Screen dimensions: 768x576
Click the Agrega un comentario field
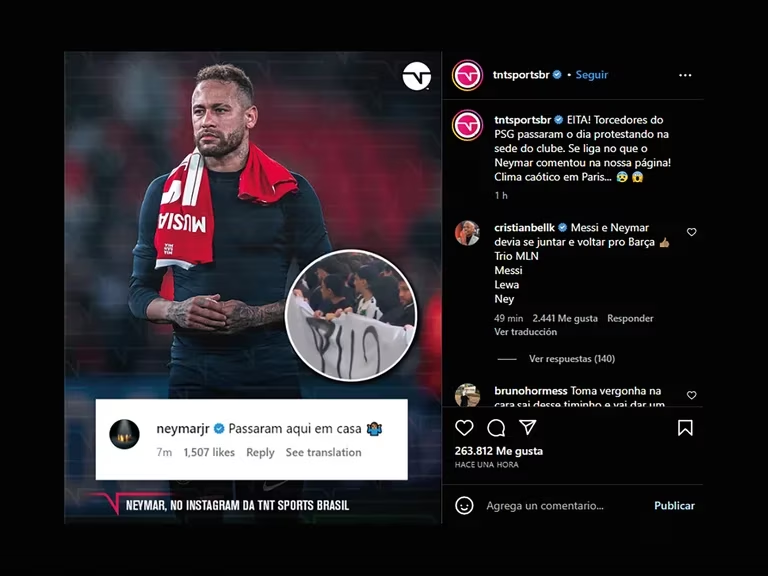pyautogui.click(x=545, y=505)
